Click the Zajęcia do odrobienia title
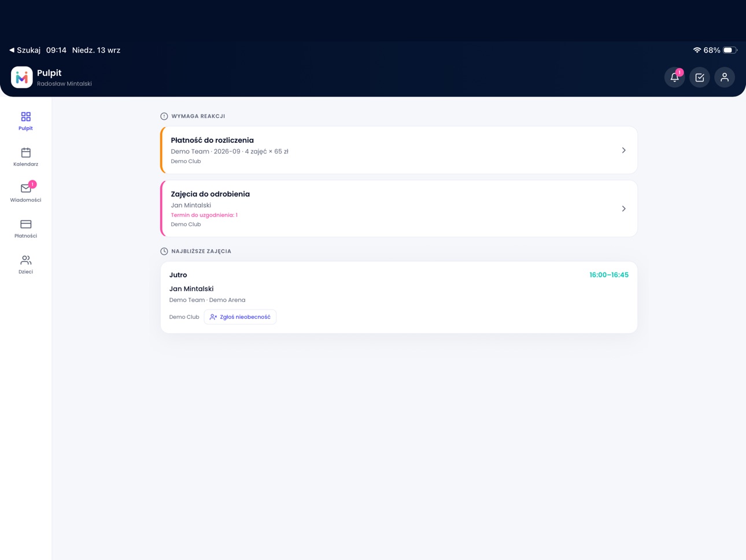The width and height of the screenshot is (746, 560). point(210,194)
